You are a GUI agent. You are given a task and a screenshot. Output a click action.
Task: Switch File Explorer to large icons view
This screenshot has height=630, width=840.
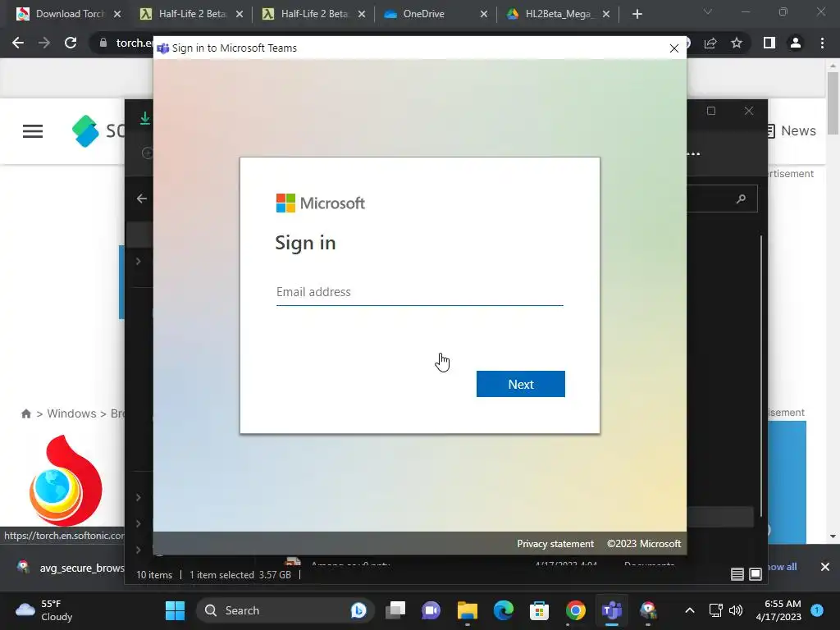click(x=756, y=574)
